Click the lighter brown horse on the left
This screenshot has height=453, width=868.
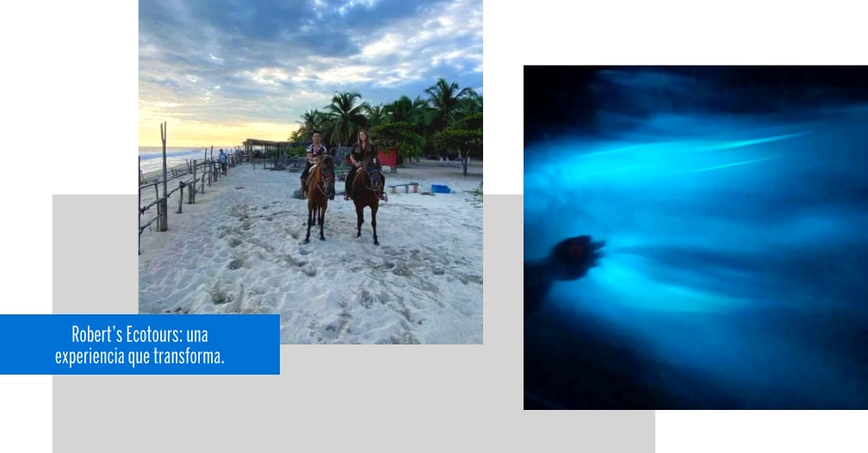pyautogui.click(x=319, y=199)
